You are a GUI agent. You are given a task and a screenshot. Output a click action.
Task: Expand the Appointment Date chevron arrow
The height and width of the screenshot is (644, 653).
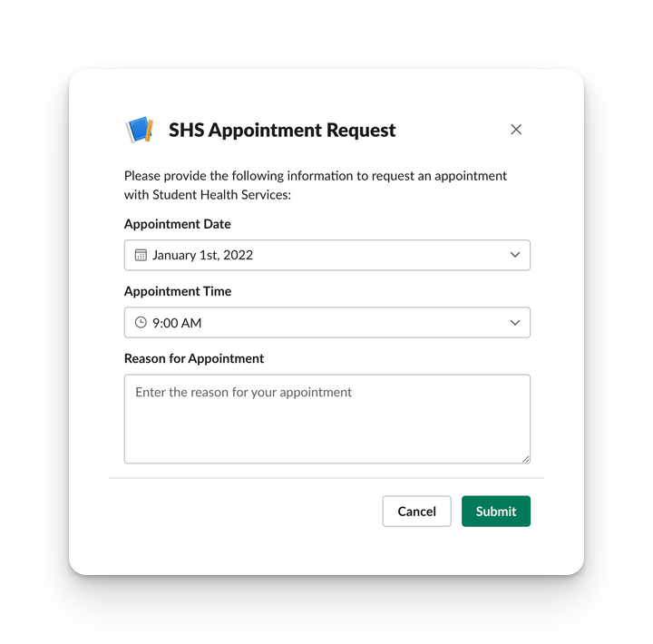point(515,255)
